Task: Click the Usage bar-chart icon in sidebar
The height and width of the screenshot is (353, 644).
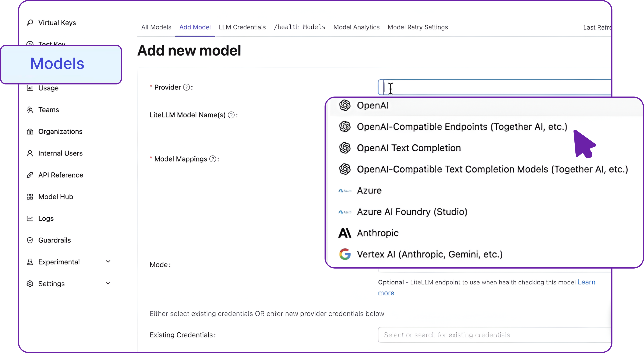Action: click(x=30, y=88)
